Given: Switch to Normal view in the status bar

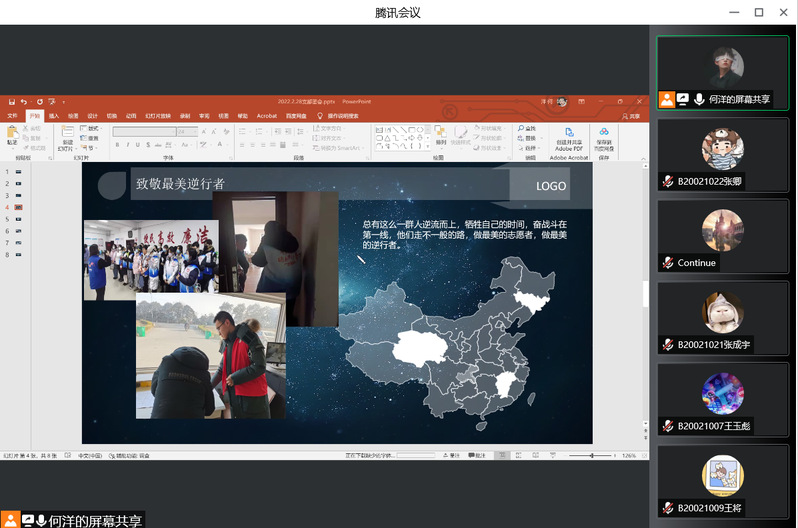Looking at the screenshot, I should click(500, 455).
